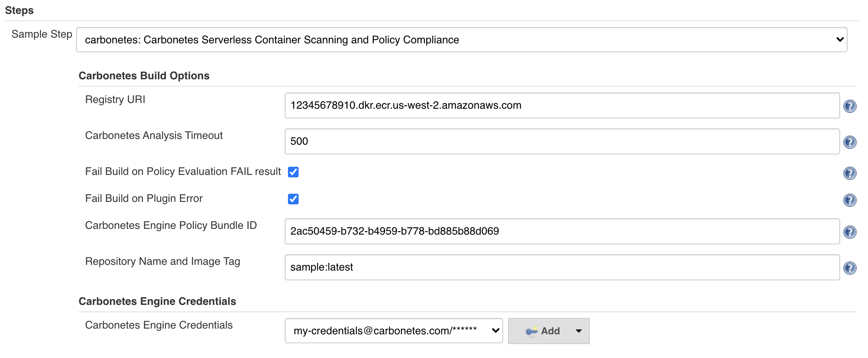
Task: Click the Carbonetes Engine Credentials section heading
Action: coord(157,301)
